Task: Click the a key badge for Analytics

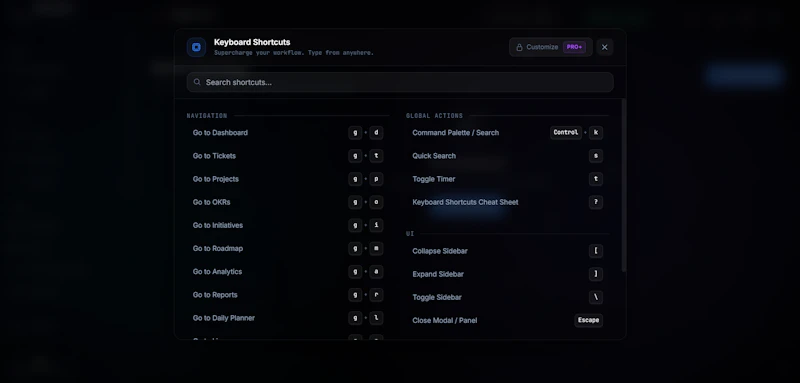Action: point(376,272)
